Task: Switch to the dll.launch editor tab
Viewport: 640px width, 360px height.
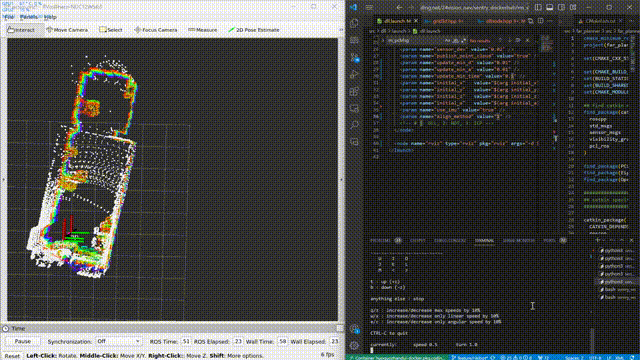Action: [x=395, y=21]
